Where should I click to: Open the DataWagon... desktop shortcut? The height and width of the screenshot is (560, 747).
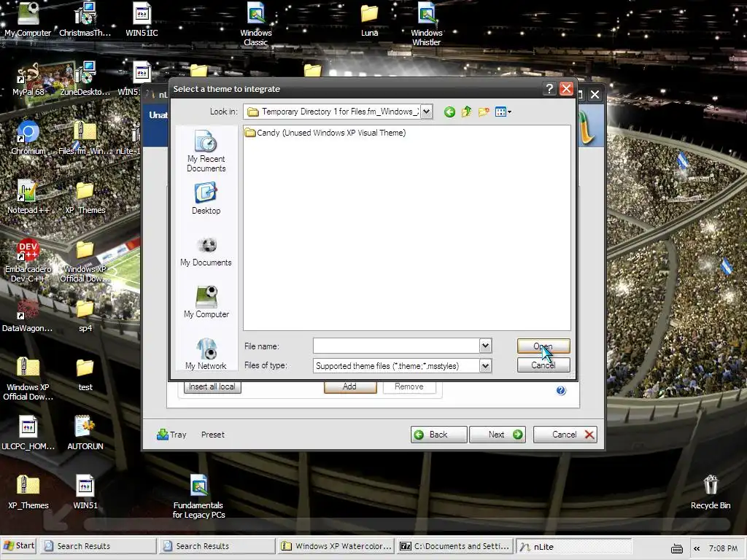28,315
